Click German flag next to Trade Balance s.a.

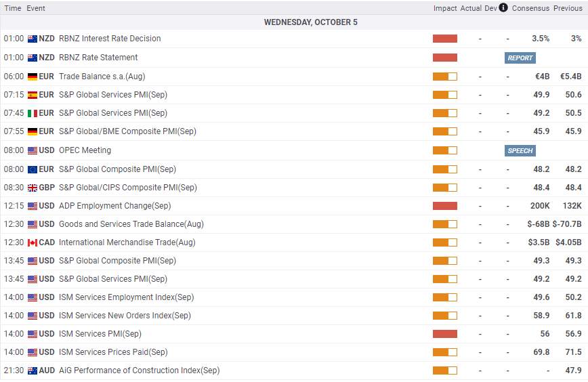click(33, 77)
